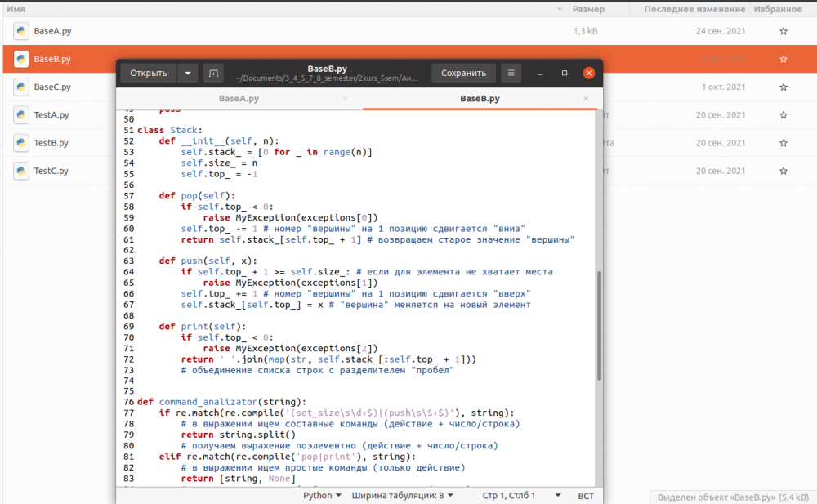Image resolution: width=817 pixels, height=504 pixels.
Task: Click the editor's vertical scrollbar
Action: tap(598, 327)
